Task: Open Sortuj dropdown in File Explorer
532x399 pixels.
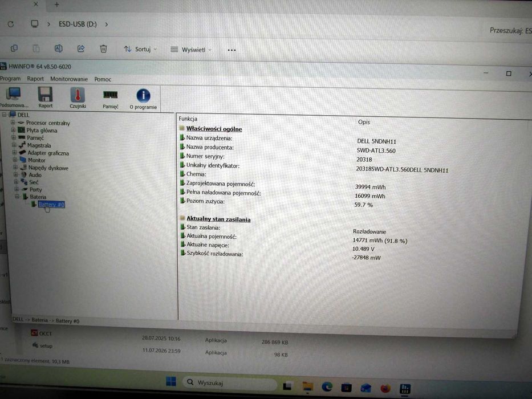Action: [x=140, y=49]
